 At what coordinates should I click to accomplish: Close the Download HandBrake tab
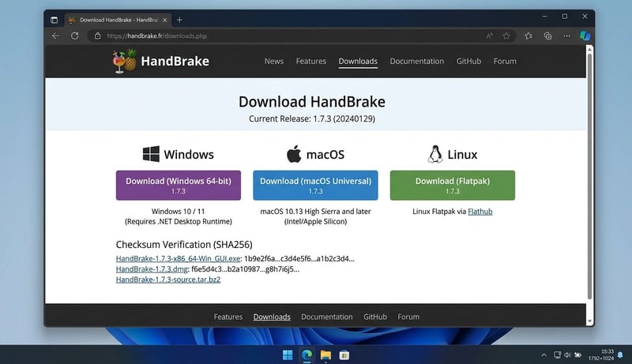coord(164,20)
